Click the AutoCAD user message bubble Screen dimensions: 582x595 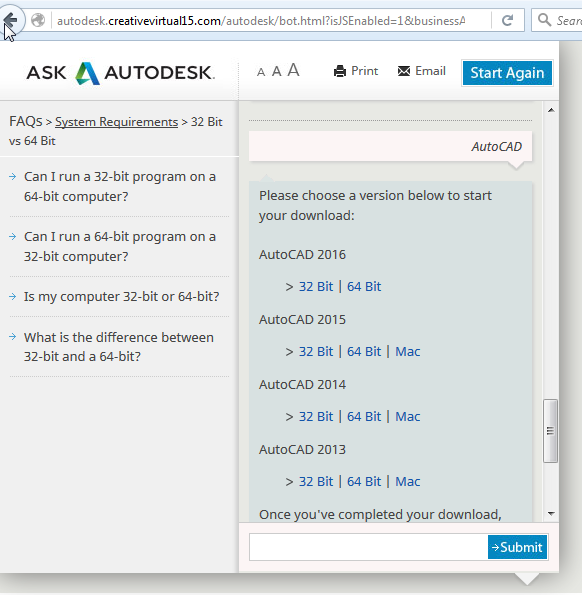click(390, 146)
